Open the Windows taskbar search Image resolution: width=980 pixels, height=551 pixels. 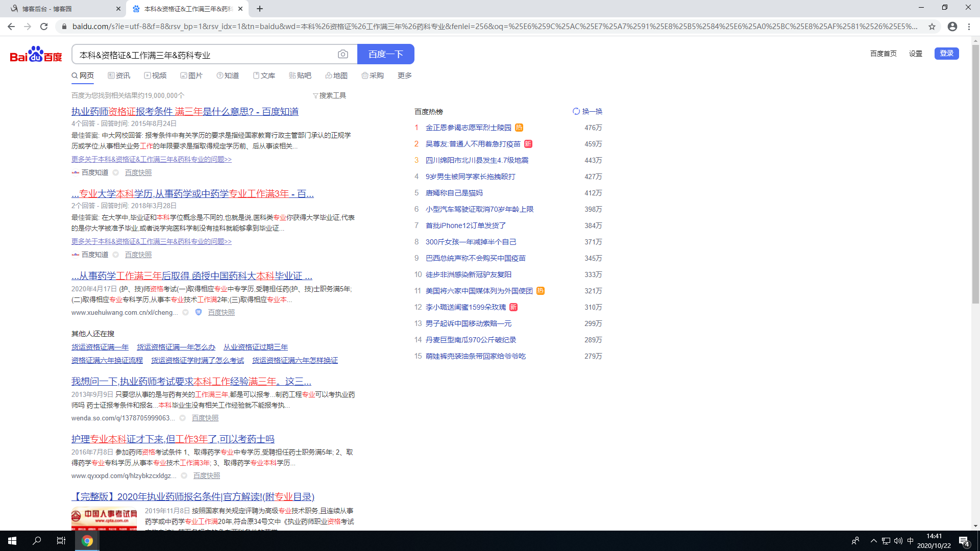37,541
